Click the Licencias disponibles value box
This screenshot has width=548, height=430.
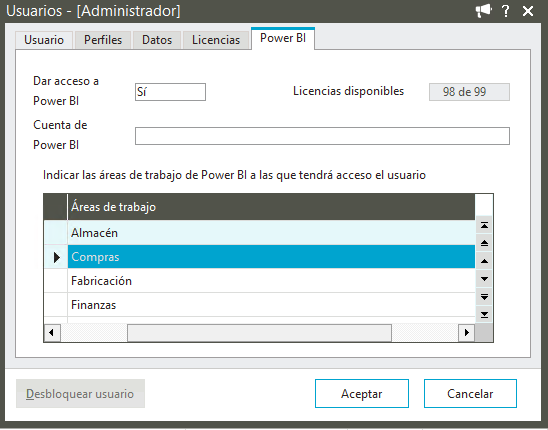[x=469, y=92]
